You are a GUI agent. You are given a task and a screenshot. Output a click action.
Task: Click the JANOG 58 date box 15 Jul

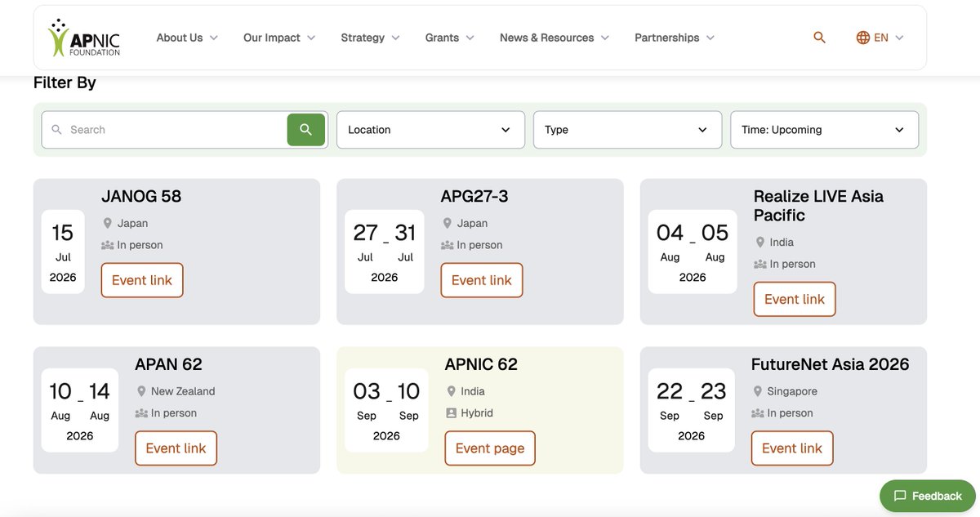(x=63, y=252)
